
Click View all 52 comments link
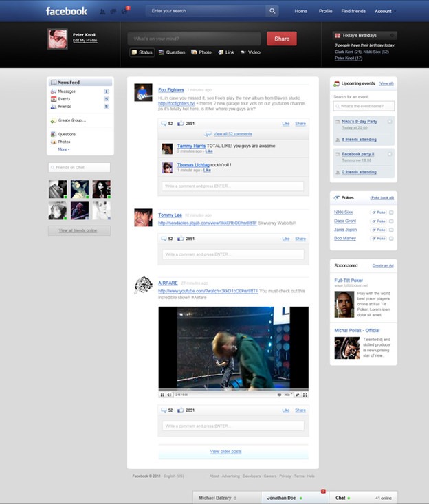232,134
